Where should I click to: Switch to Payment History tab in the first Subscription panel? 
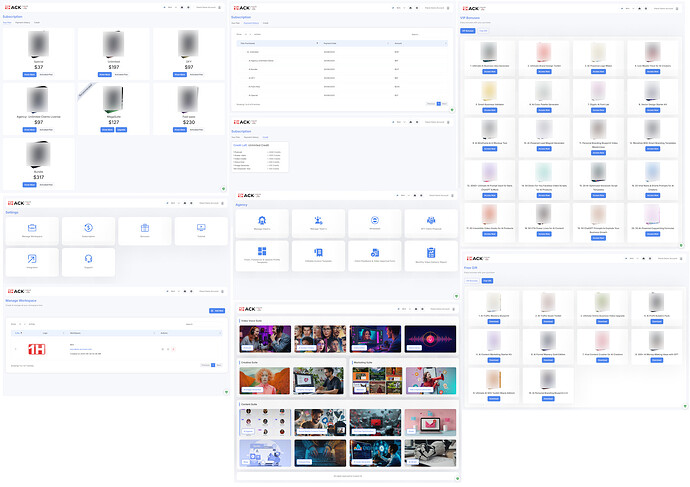(23, 22)
